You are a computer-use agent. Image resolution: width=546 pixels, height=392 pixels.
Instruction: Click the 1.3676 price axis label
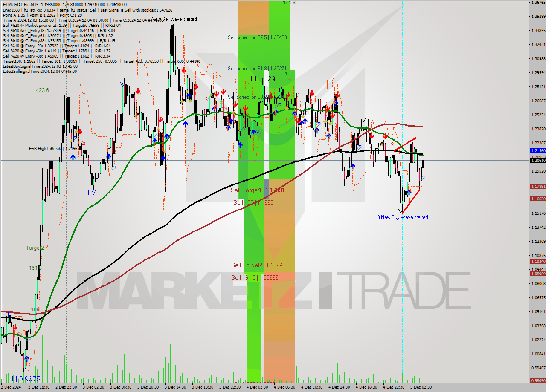coord(538,3)
